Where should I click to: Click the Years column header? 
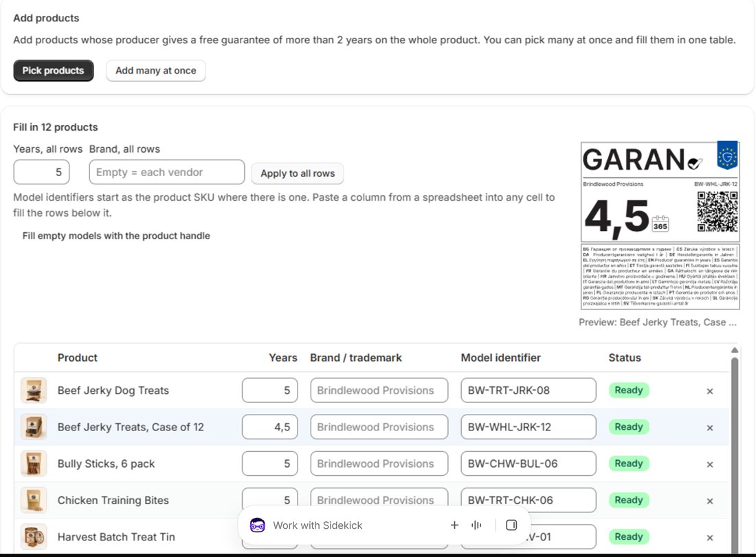tap(283, 358)
